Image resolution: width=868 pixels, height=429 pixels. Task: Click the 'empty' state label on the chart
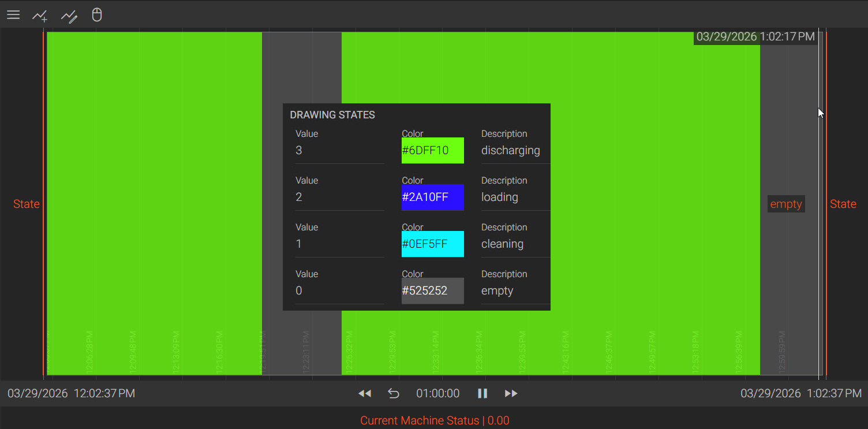tap(786, 204)
